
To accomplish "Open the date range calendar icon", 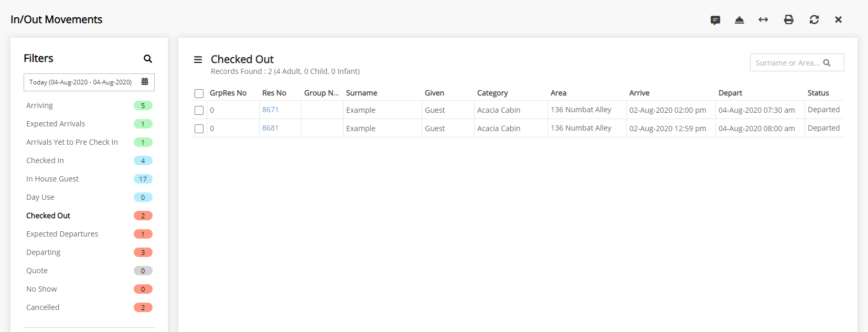I will pyautogui.click(x=145, y=82).
